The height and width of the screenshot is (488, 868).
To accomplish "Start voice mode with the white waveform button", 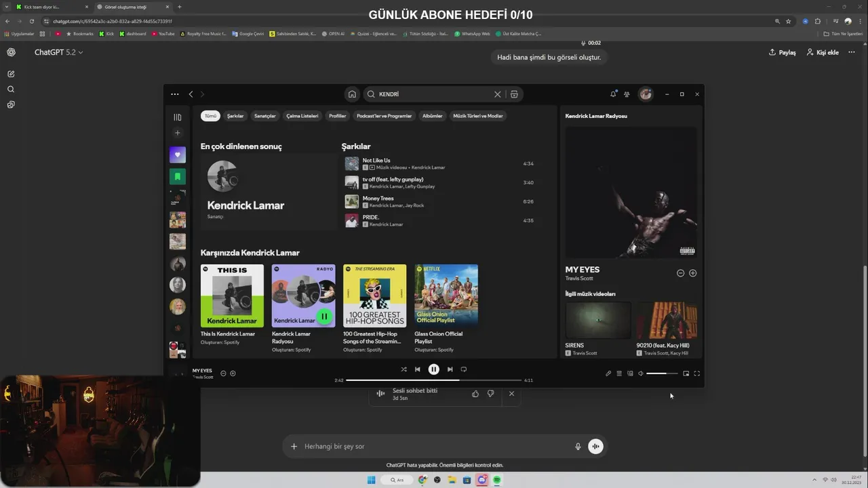I will coord(595,447).
